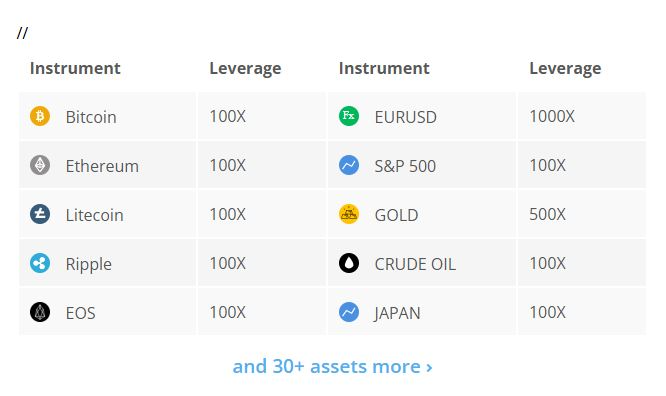Select the Ripple instrument name

click(88, 264)
